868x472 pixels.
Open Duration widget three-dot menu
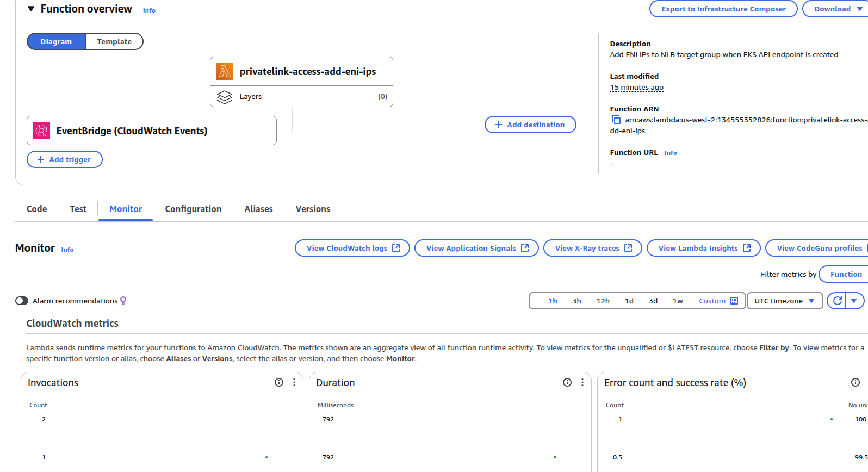[x=582, y=382]
